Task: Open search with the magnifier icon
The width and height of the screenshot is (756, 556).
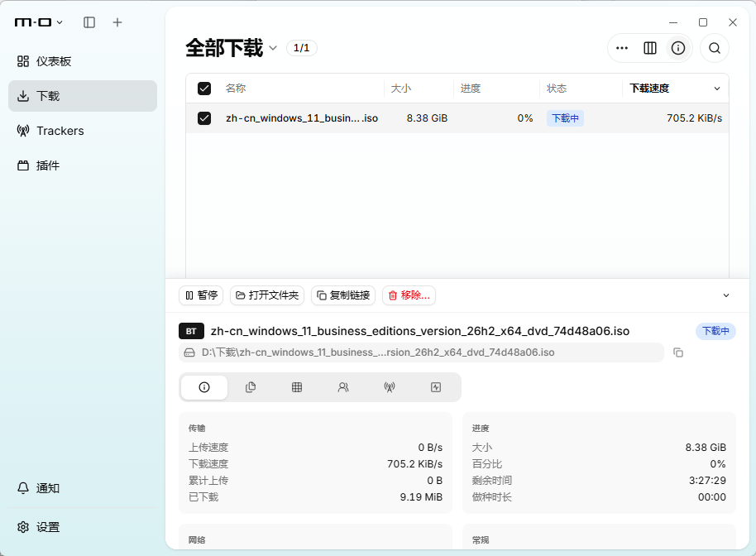Action: coord(715,48)
